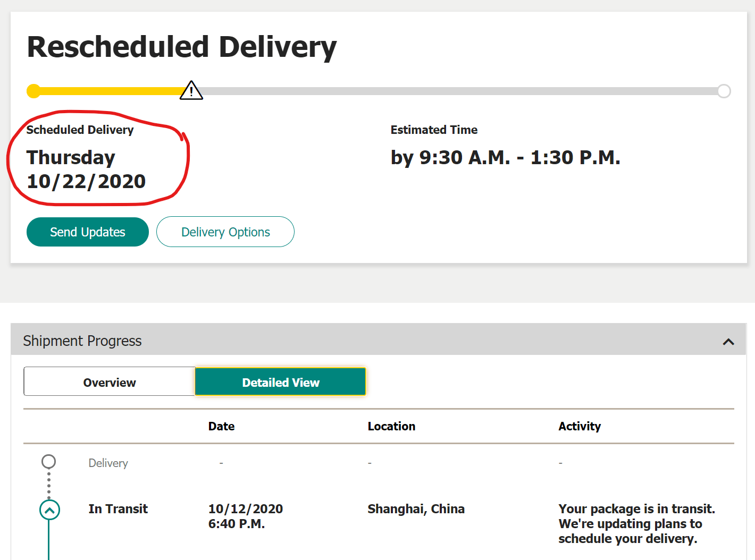Click the Delivery circle marker on the timeline
755x560 pixels.
(x=48, y=461)
